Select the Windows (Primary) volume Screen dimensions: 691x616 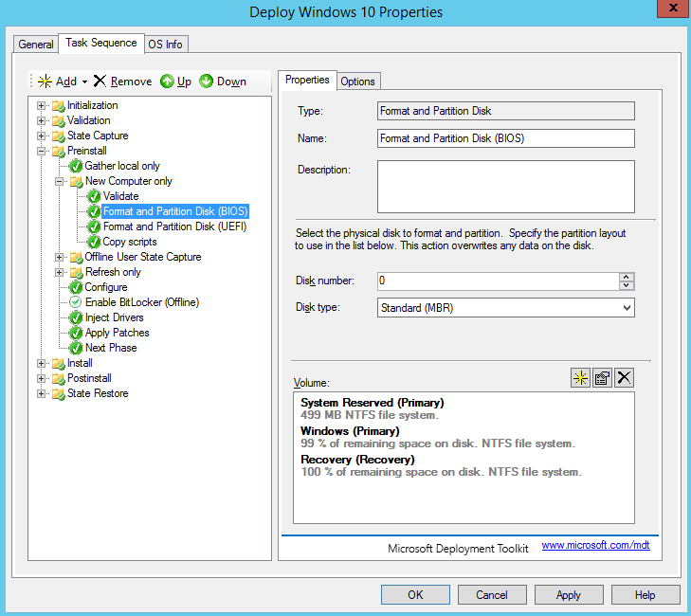tap(438, 437)
